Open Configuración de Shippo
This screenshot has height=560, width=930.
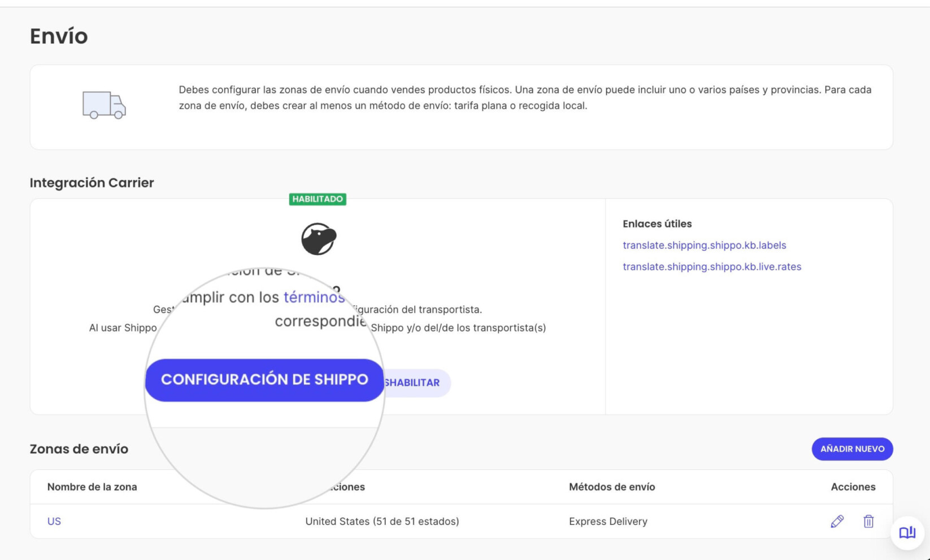[264, 380]
